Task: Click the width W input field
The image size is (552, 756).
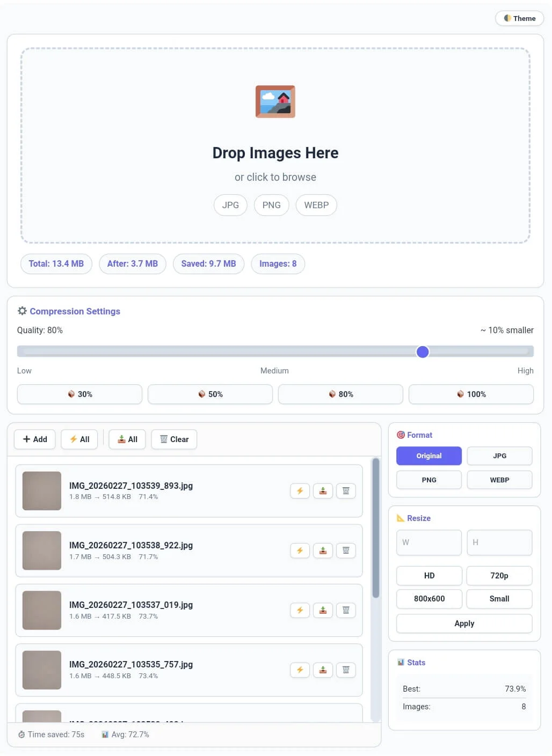Action: (428, 542)
